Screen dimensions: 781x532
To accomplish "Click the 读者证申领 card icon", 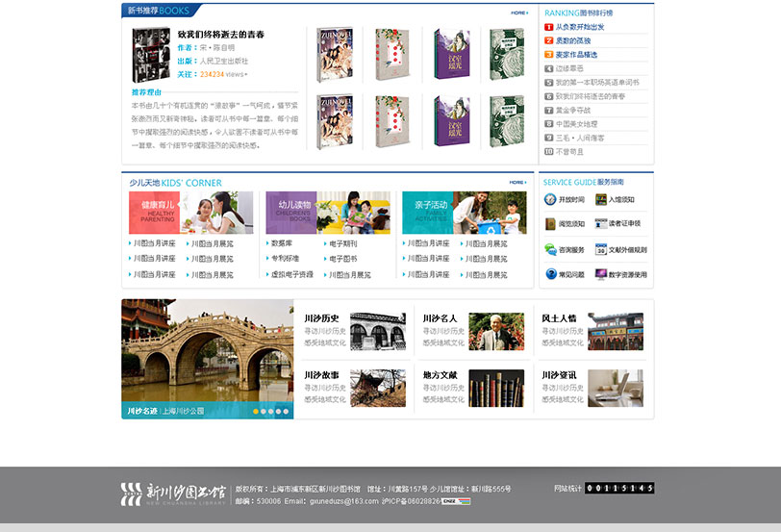I will tap(601, 224).
